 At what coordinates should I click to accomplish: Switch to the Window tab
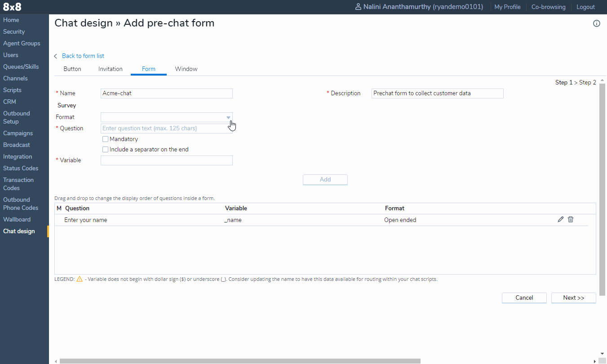tap(186, 69)
